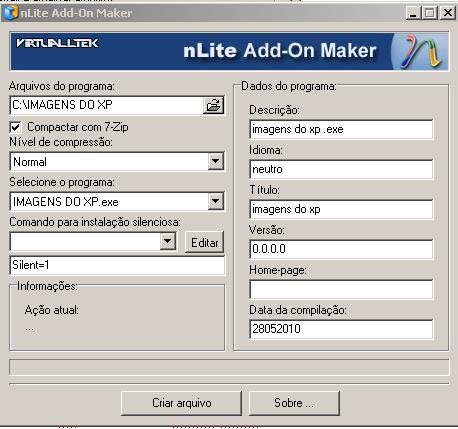Click the VirtuallTek logo in banner

[57, 43]
